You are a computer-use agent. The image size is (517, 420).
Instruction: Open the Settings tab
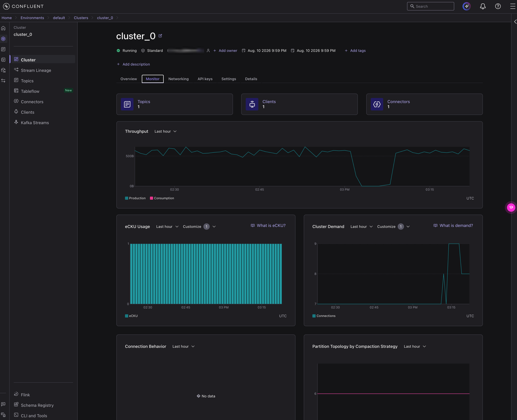coord(229,79)
